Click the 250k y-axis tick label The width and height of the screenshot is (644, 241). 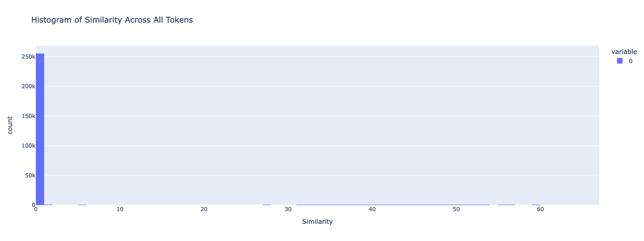(x=29, y=57)
